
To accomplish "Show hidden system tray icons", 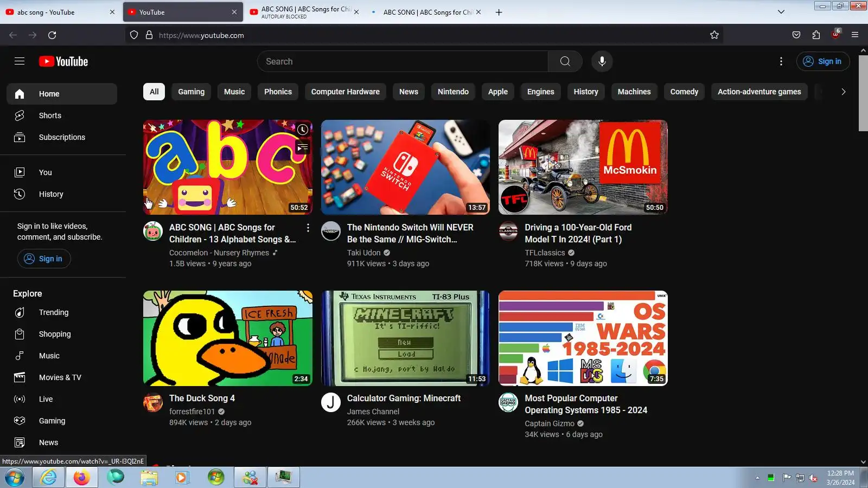I will click(757, 478).
